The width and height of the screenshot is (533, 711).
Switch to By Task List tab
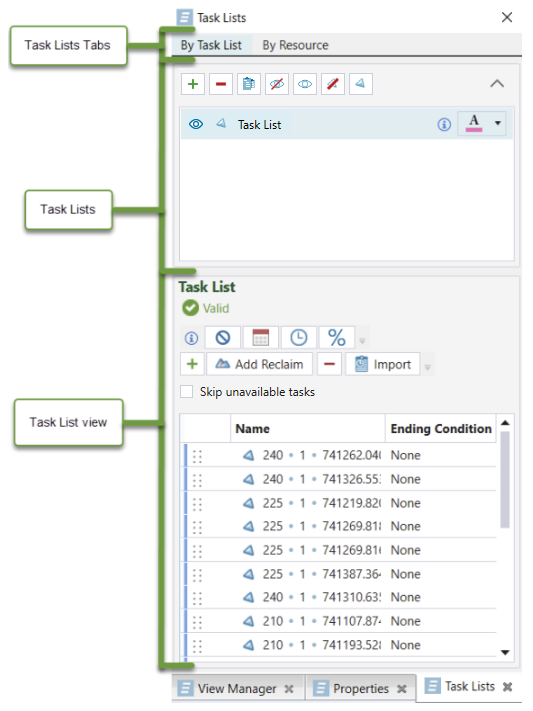tap(211, 45)
